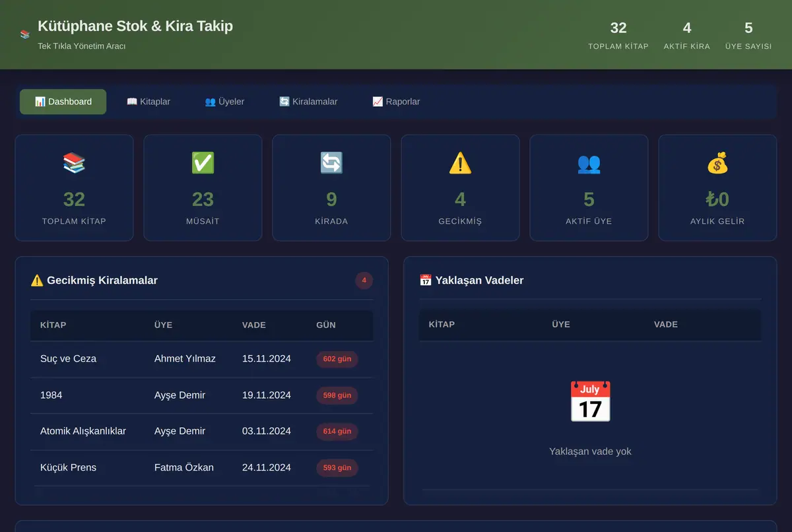This screenshot has width=792, height=532.
Task: Click the refresh arrows icon on Kirada card
Action: (331, 163)
